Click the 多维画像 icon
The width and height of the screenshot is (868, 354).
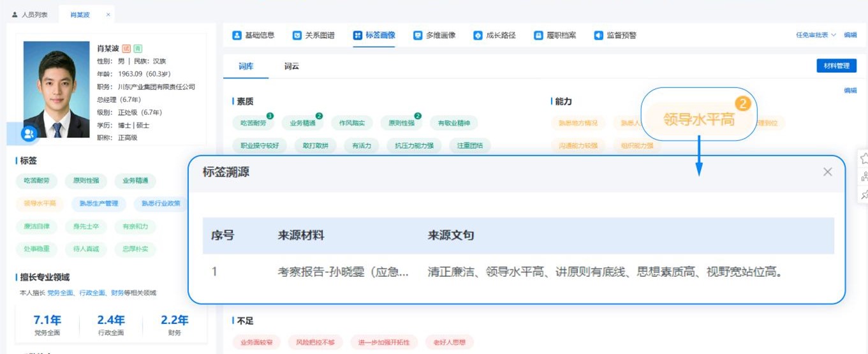point(418,36)
